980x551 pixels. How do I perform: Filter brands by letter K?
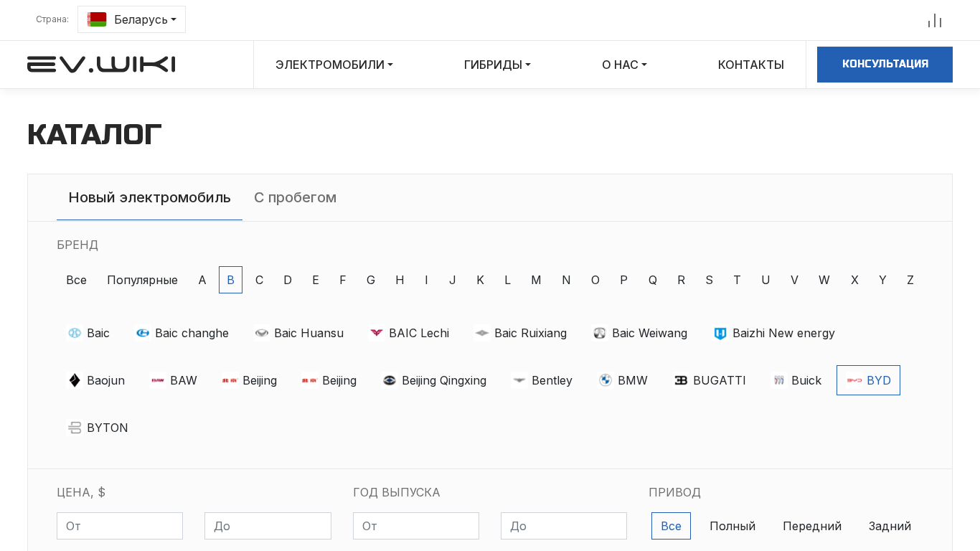tap(480, 280)
